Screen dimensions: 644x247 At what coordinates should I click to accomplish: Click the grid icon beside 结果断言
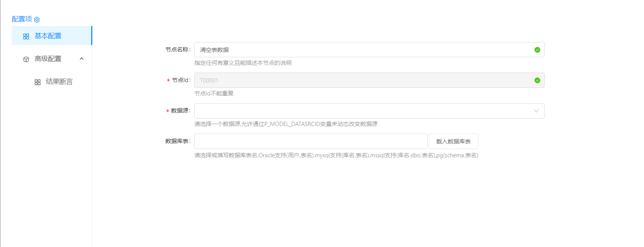tap(37, 82)
